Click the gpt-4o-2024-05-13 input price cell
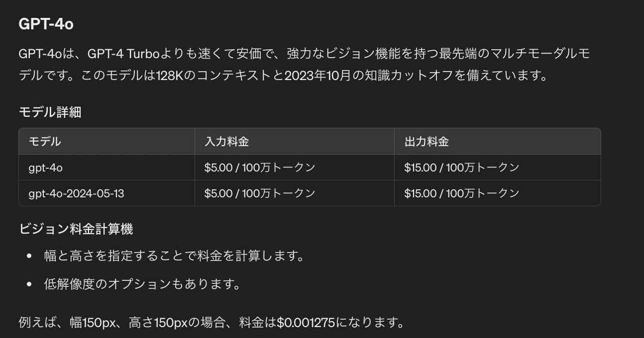 point(260,193)
